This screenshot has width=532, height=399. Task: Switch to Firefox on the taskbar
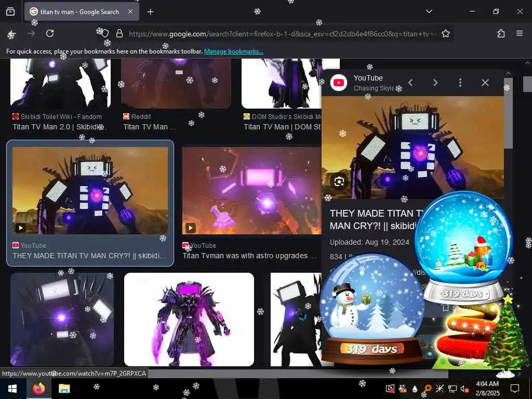[x=39, y=389]
